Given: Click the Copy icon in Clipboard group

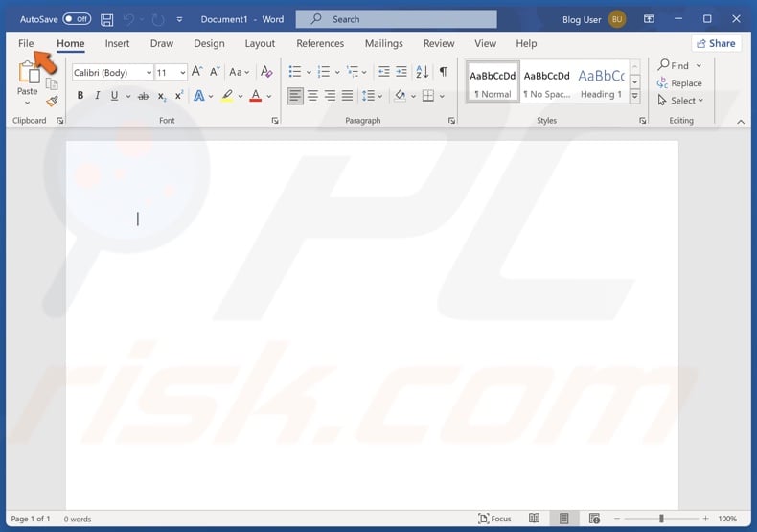Looking at the screenshot, I should click(x=52, y=84).
